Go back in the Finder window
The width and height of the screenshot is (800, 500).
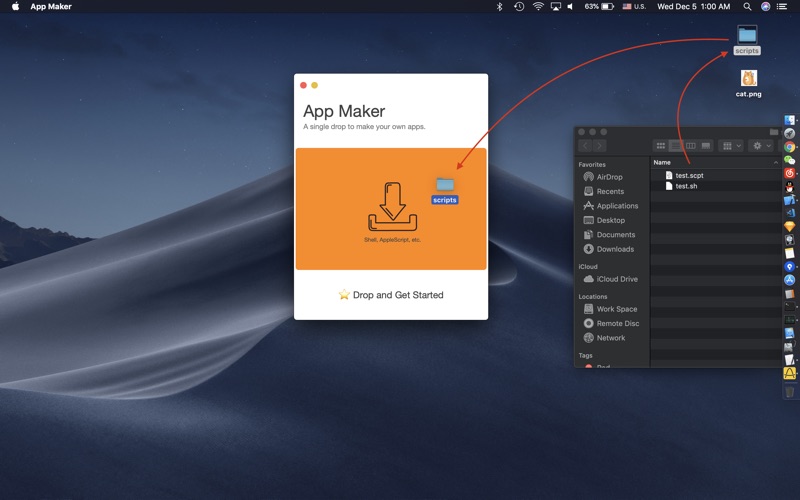point(585,146)
